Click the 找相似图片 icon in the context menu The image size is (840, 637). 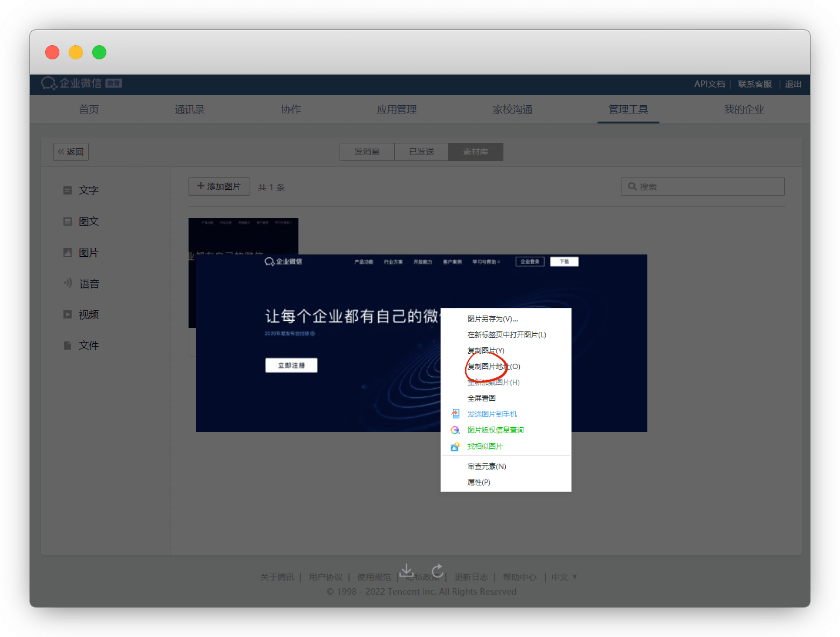click(x=455, y=447)
